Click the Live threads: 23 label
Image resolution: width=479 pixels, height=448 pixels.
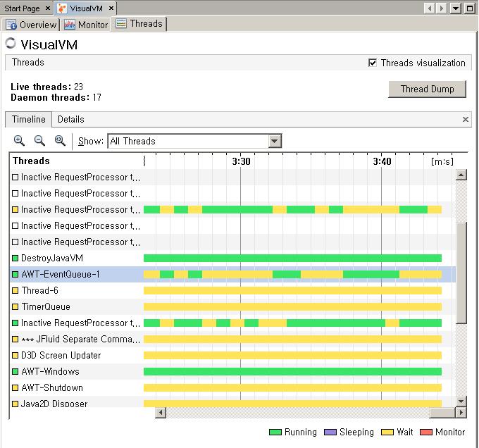[46, 87]
